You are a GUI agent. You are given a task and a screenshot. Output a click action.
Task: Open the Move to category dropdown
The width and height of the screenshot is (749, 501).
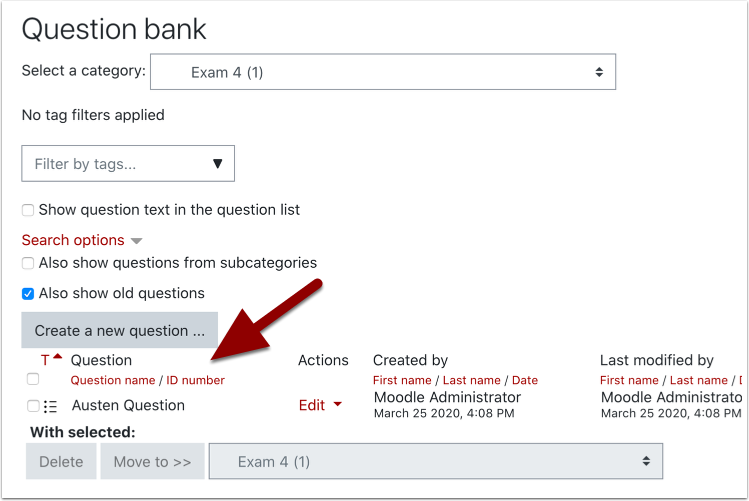(x=435, y=462)
